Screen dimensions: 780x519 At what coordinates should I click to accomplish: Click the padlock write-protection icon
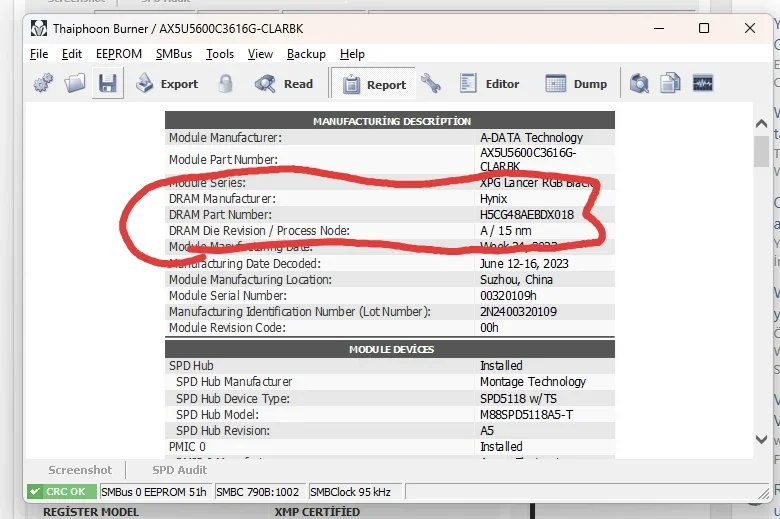tap(225, 83)
